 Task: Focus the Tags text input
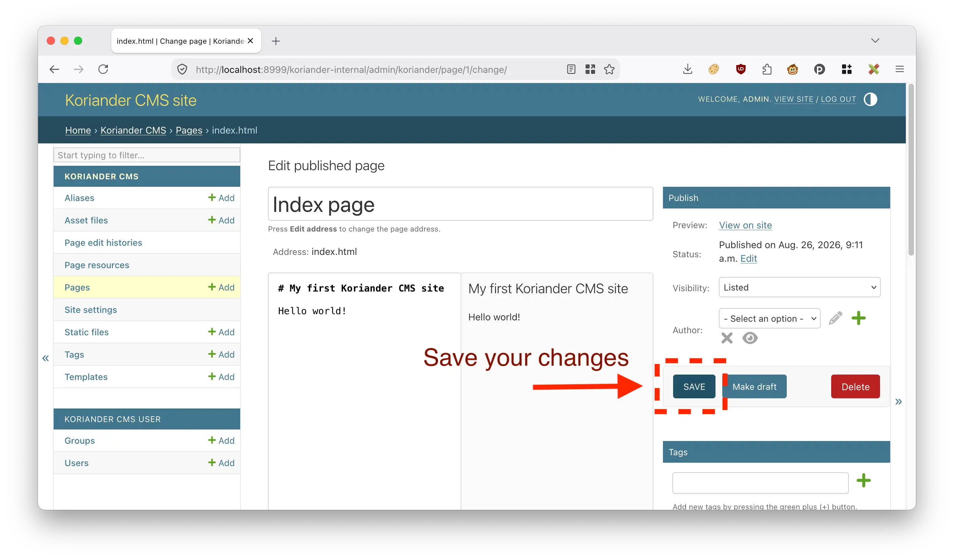pos(760,483)
